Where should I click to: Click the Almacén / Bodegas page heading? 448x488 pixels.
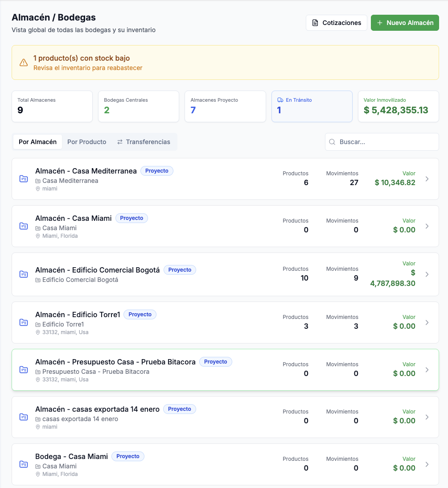pos(54,17)
